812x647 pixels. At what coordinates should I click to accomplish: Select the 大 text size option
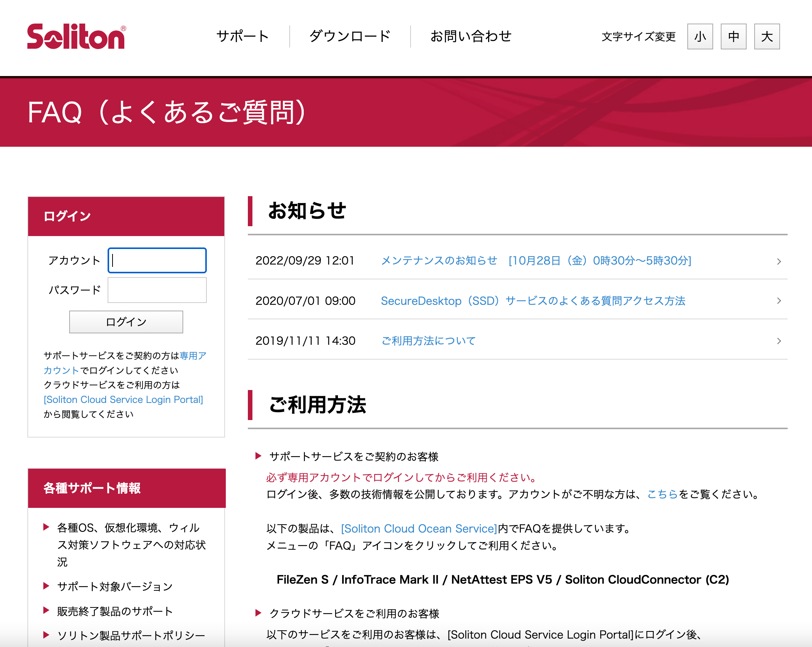(x=766, y=36)
